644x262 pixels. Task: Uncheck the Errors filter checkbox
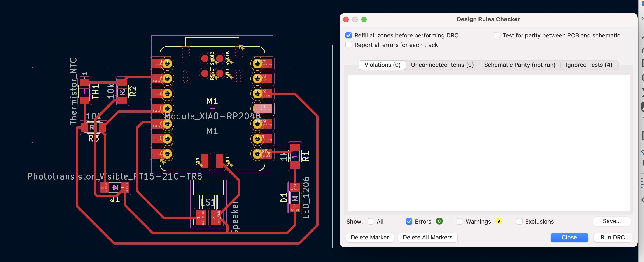coord(409,222)
